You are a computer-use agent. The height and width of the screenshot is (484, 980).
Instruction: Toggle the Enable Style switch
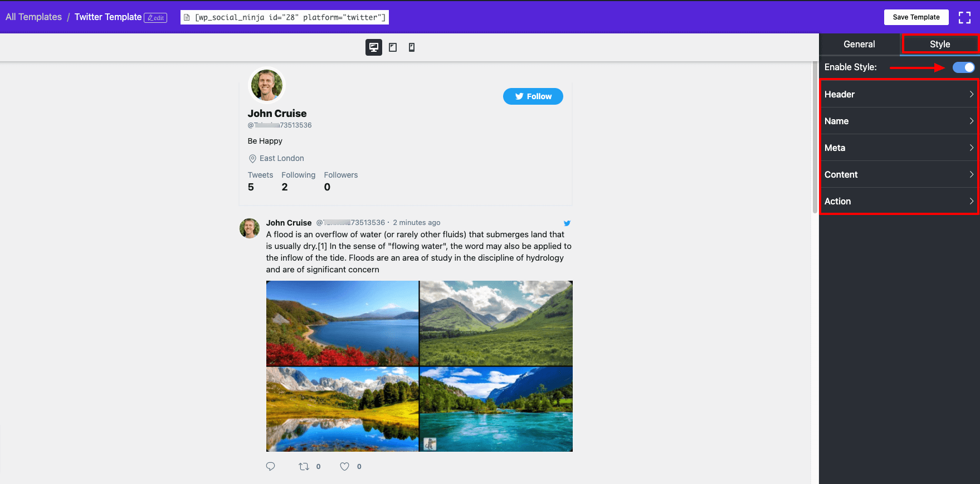[x=964, y=67]
